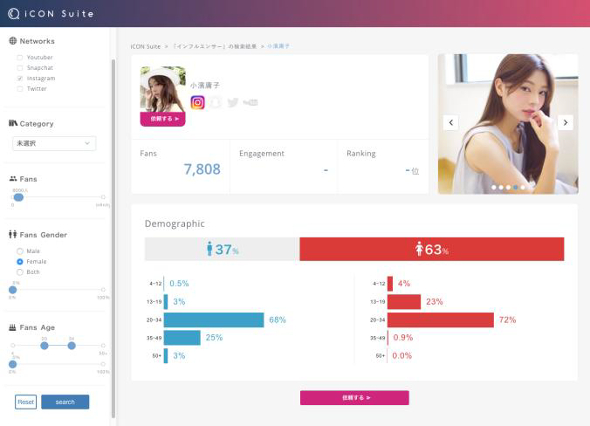Click the current influencer breadcrumb name
The image size is (590, 426).
coord(278,46)
